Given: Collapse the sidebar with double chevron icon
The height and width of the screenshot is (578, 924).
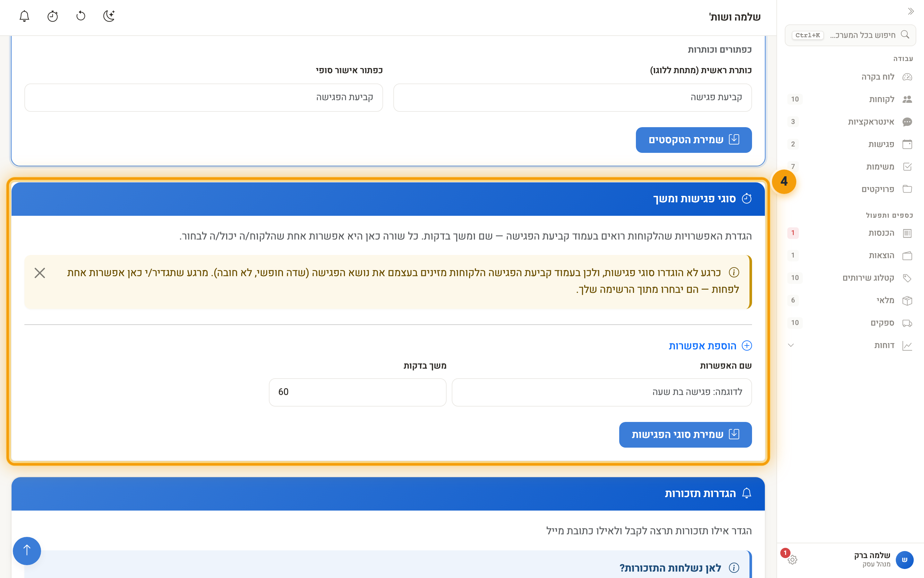Looking at the screenshot, I should (x=911, y=12).
